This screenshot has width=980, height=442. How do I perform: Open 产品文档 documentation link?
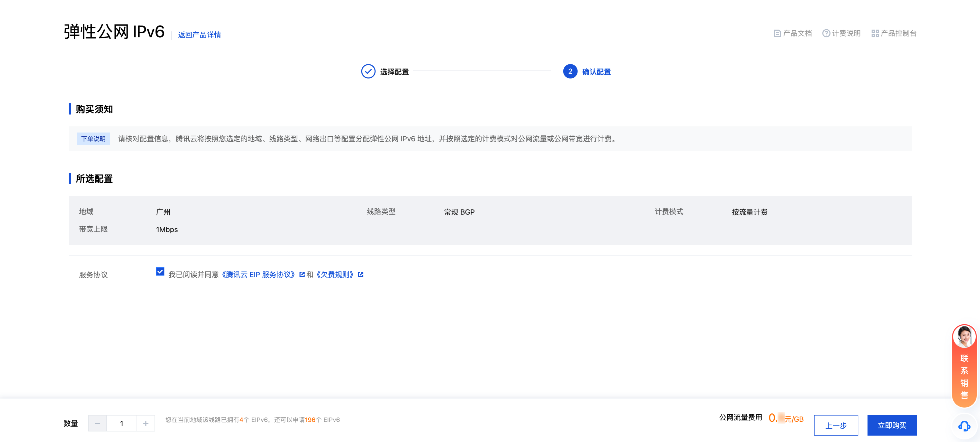(792, 33)
